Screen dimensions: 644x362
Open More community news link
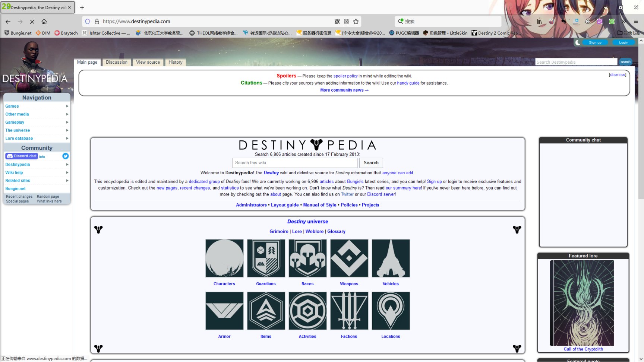pos(344,90)
